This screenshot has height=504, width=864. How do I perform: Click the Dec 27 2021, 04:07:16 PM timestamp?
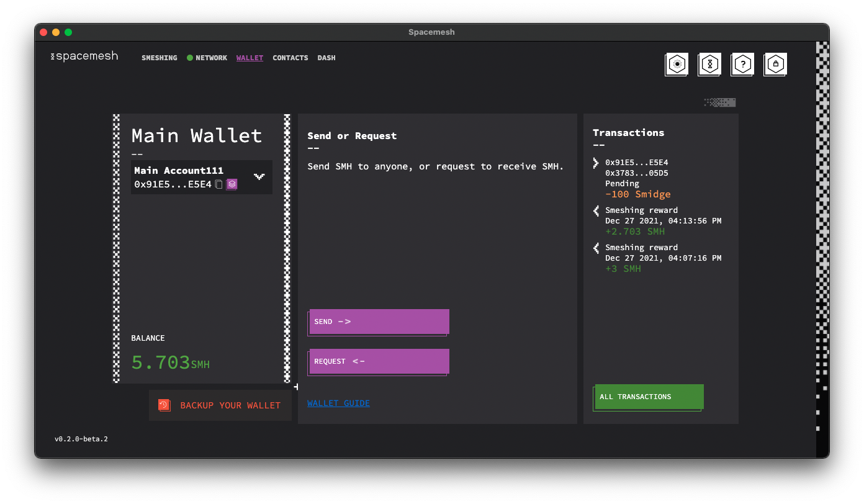664,258
